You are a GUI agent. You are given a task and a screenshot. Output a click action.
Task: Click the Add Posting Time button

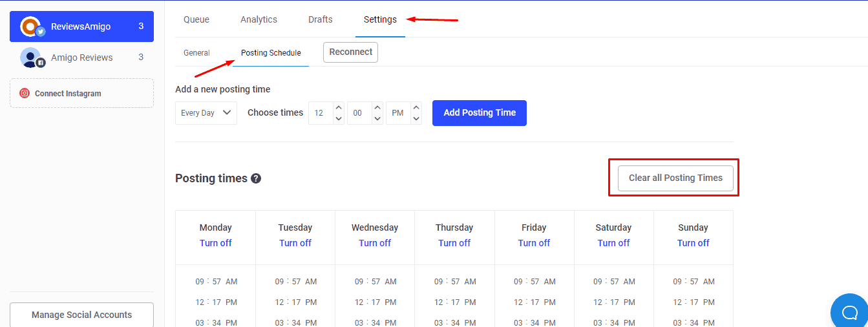pyautogui.click(x=479, y=112)
